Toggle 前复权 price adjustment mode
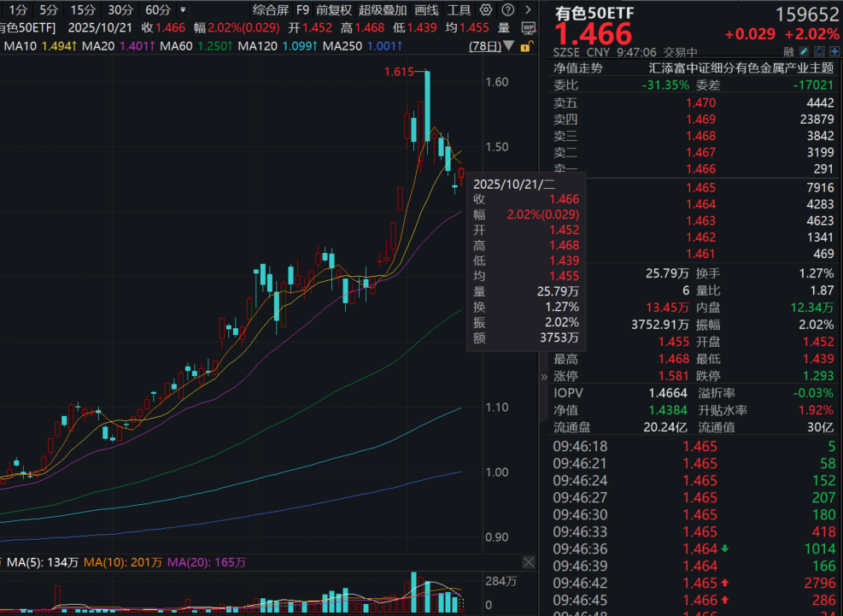This screenshot has width=843, height=616. 332,11
